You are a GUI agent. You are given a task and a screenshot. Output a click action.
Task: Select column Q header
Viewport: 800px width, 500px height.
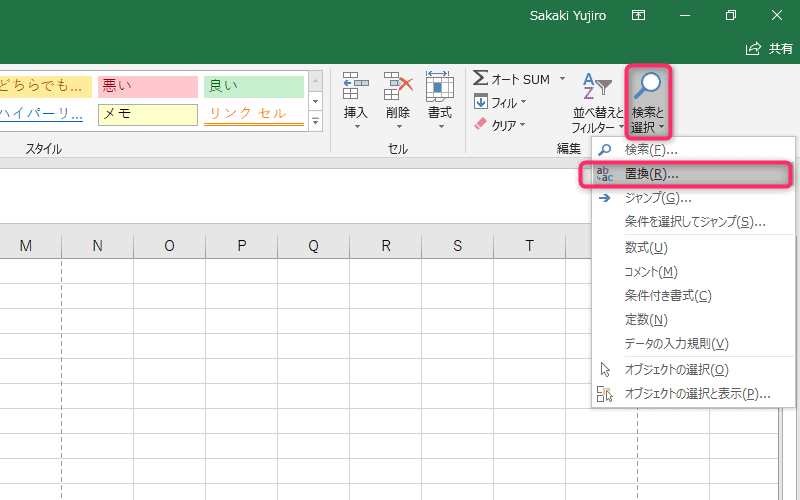coord(313,246)
